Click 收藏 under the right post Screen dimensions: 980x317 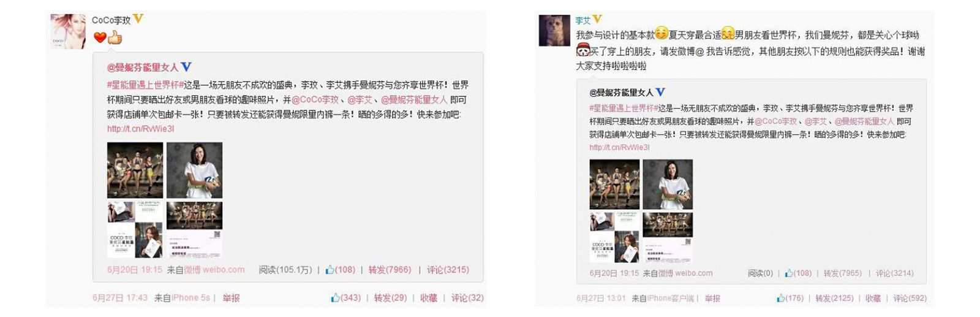click(873, 298)
